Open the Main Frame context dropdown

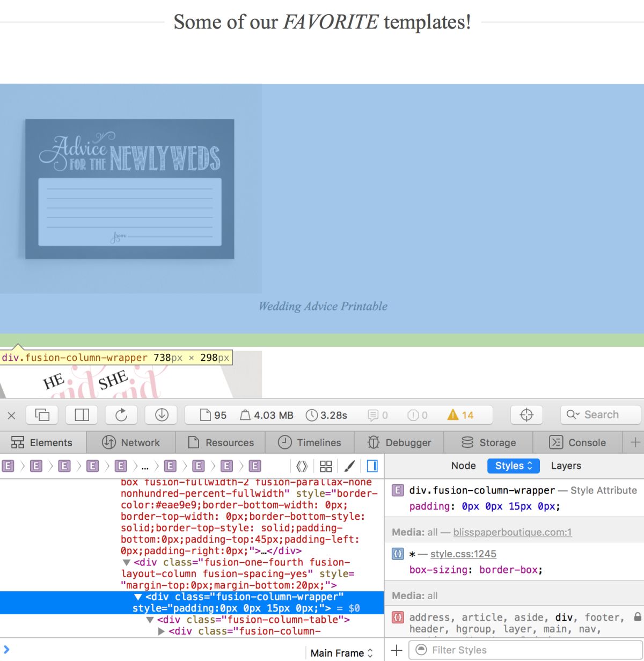point(341,653)
